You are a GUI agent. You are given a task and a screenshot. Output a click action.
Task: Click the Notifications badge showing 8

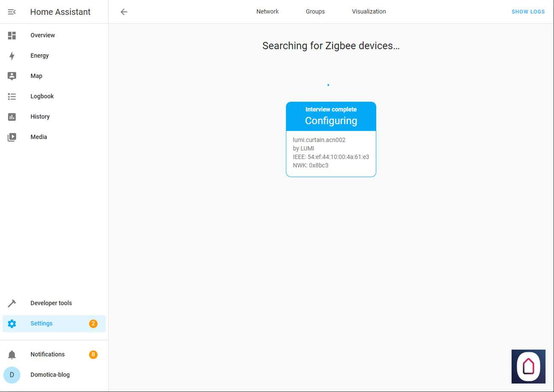tap(93, 355)
